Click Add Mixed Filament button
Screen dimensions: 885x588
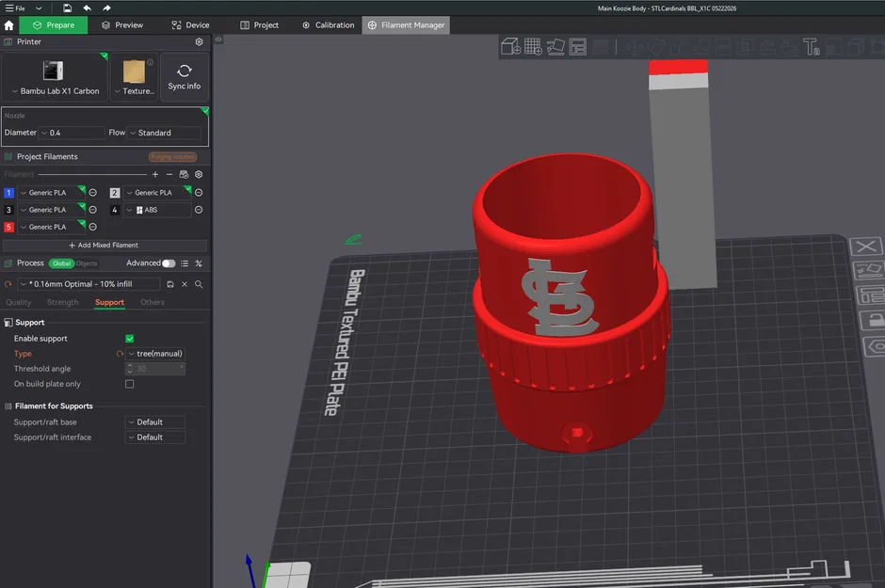(x=105, y=246)
